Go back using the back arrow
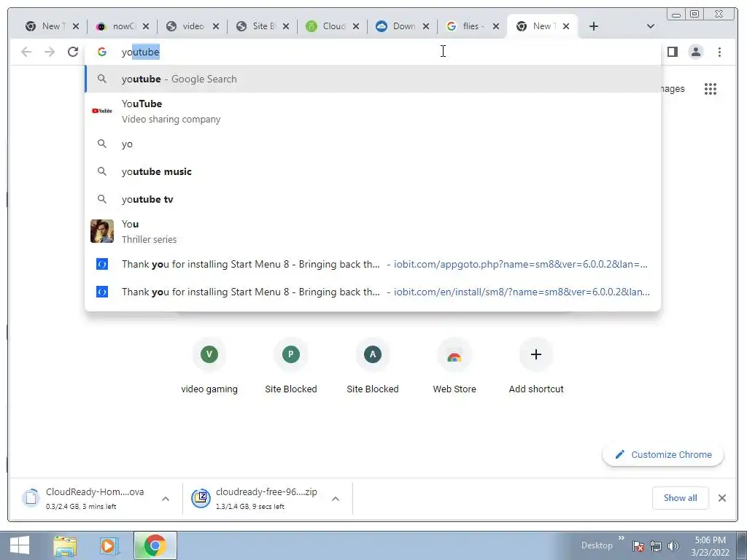Image resolution: width=747 pixels, height=560 pixels. pos(26,52)
